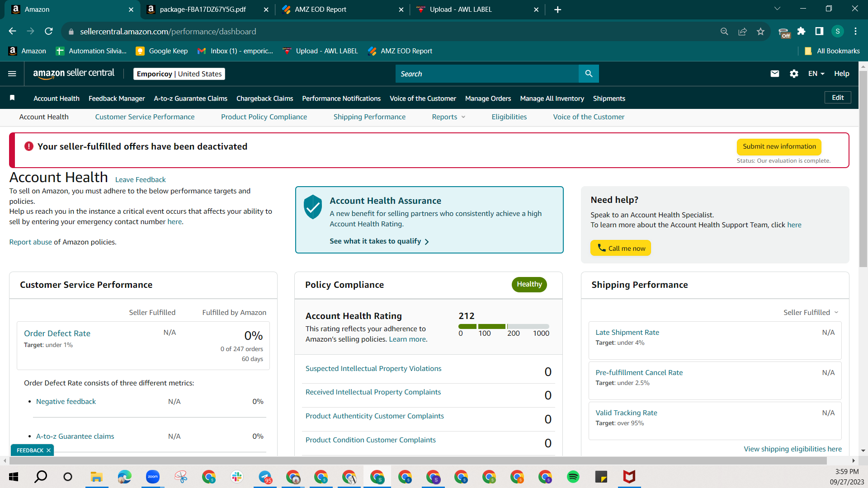Screen dimensions: 868x488
Task: Click the amazon seller central logo
Action: point(74,73)
